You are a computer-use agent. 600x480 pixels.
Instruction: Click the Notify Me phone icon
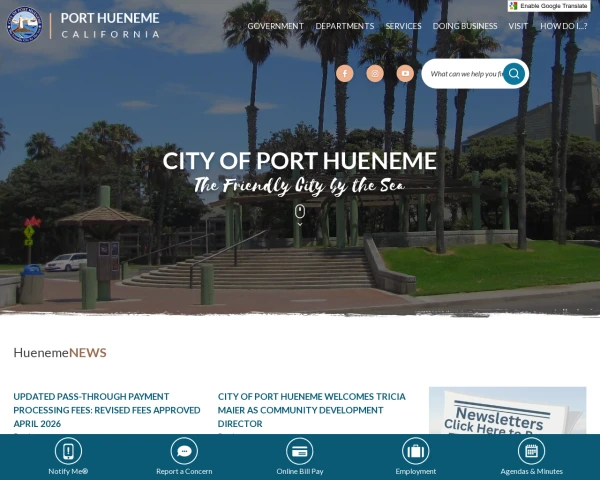68,451
